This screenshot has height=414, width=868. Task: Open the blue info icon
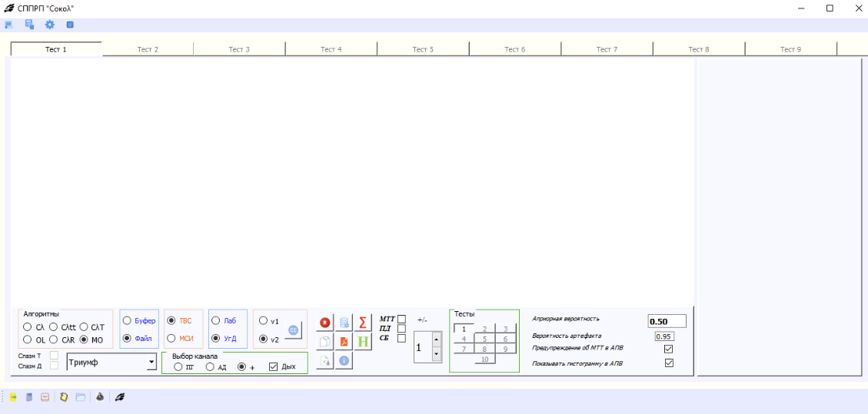coord(344,360)
